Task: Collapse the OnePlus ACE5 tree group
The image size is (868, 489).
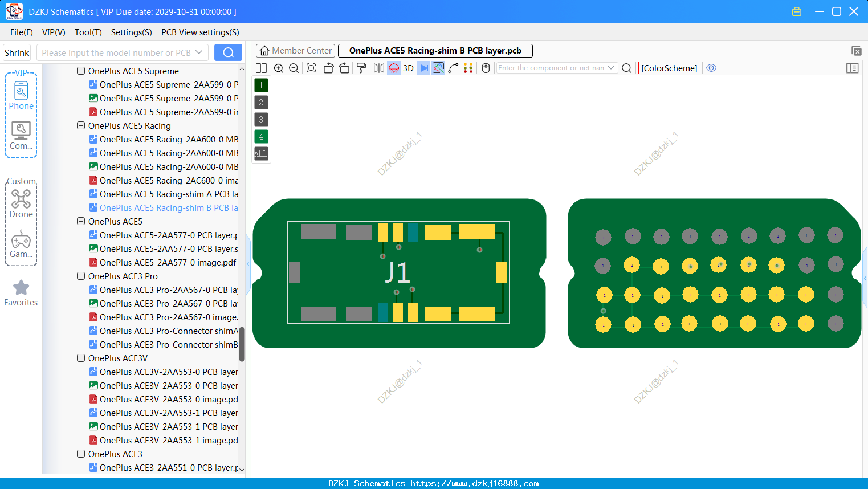Action: (x=81, y=221)
